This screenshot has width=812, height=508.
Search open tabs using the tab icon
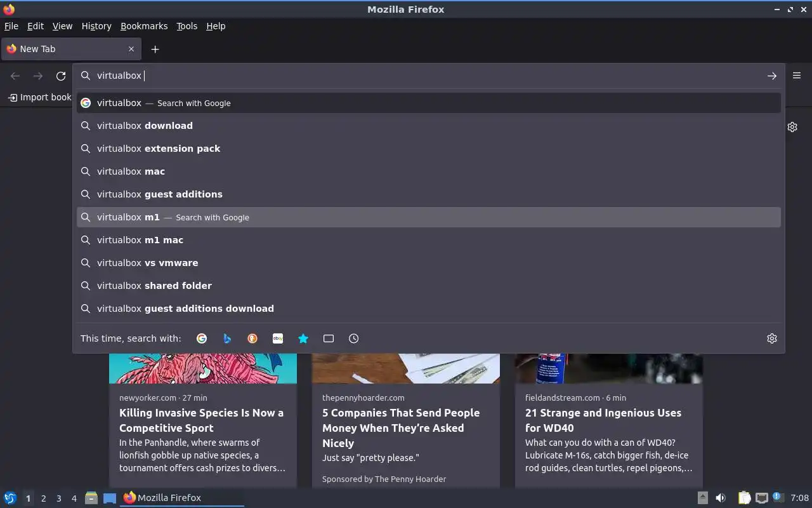[329, 338]
